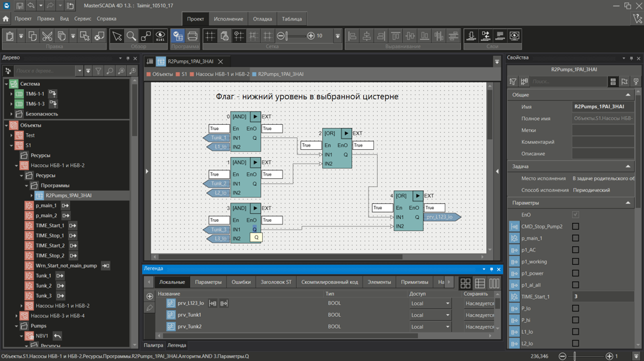
Task: Click the paste clipboard icon in toolbar
Action: [x=10, y=36]
